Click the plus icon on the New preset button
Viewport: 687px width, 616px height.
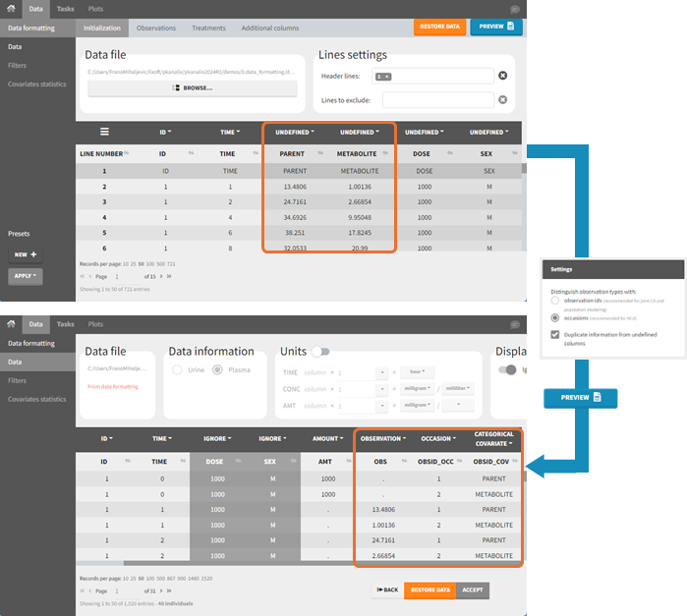click(33, 254)
